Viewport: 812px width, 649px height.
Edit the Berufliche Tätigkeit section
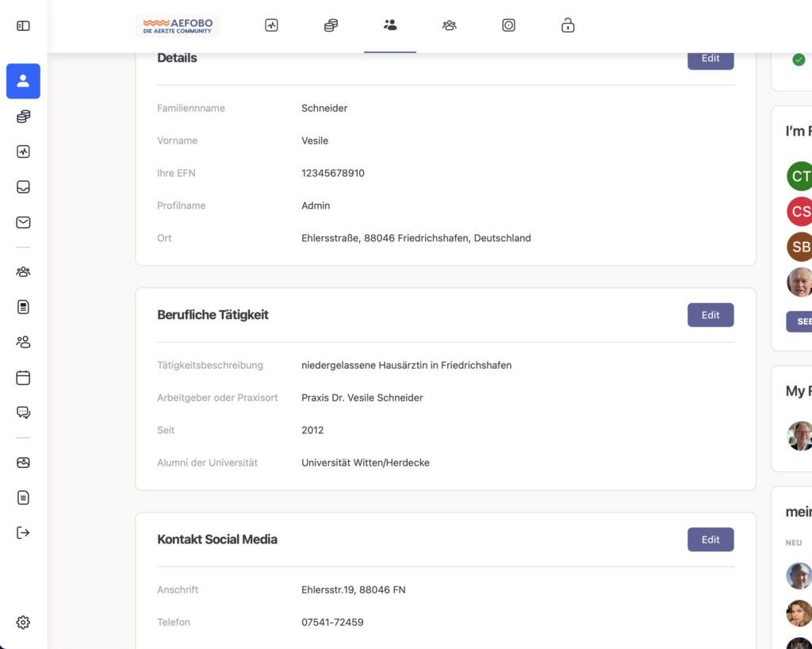(x=710, y=315)
